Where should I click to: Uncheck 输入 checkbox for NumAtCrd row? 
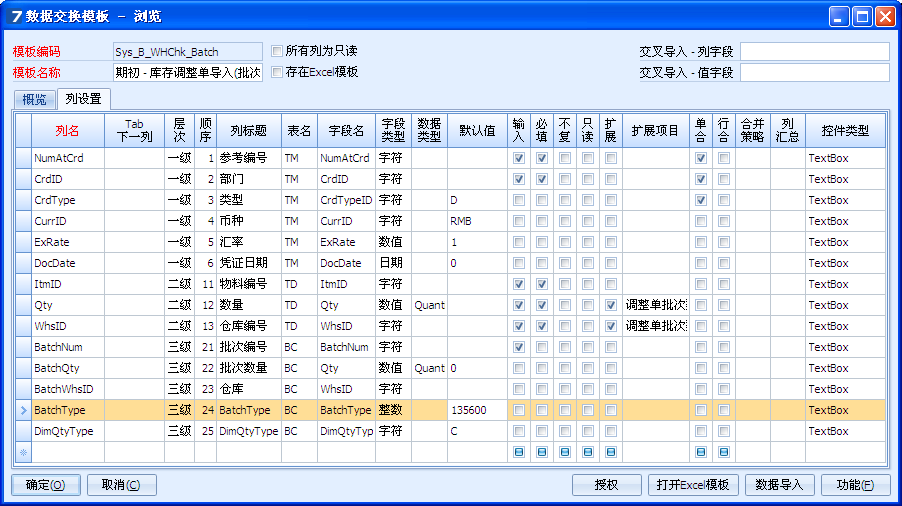pyautogui.click(x=518, y=158)
